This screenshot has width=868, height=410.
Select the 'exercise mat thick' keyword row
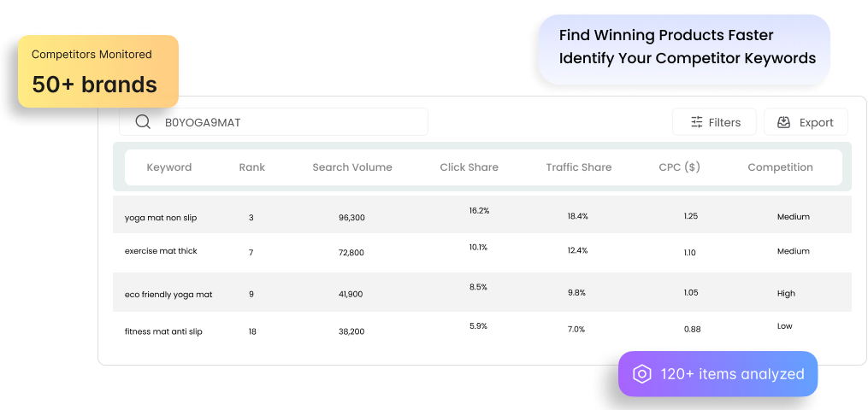tap(161, 253)
